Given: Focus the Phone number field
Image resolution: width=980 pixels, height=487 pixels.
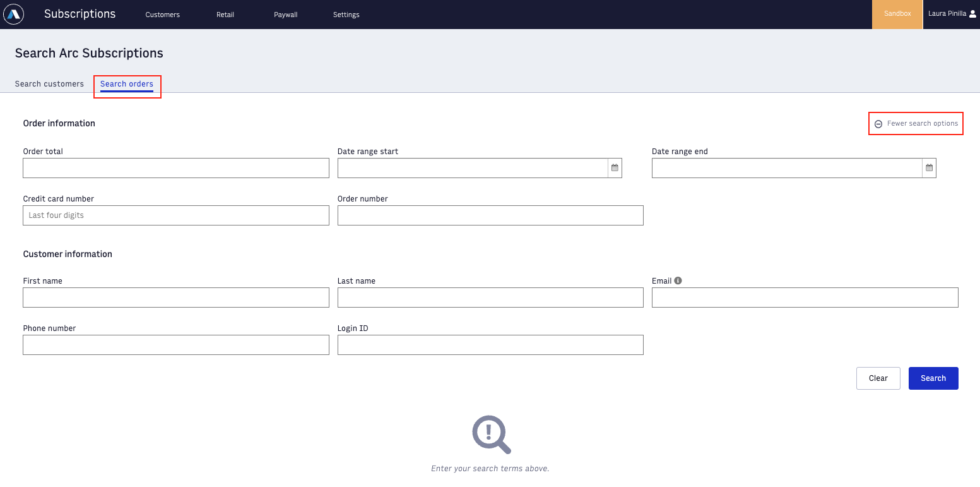Looking at the screenshot, I should [x=176, y=345].
